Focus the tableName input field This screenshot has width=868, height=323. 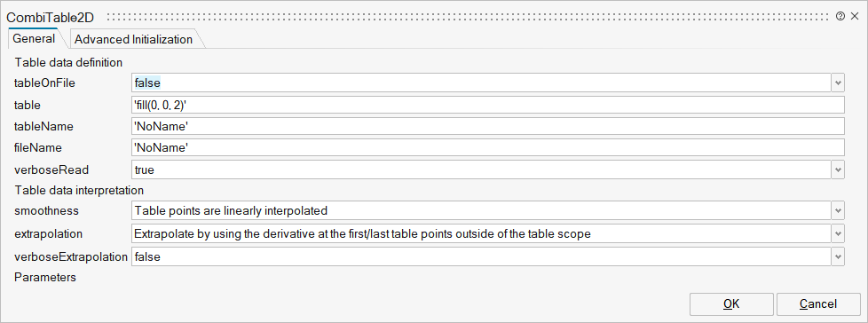[488, 126]
